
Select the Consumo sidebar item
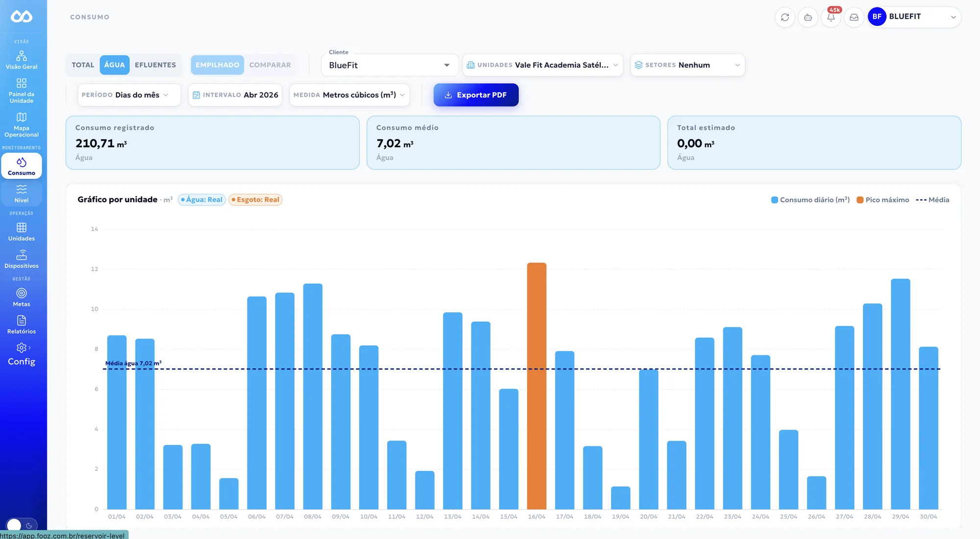22,166
